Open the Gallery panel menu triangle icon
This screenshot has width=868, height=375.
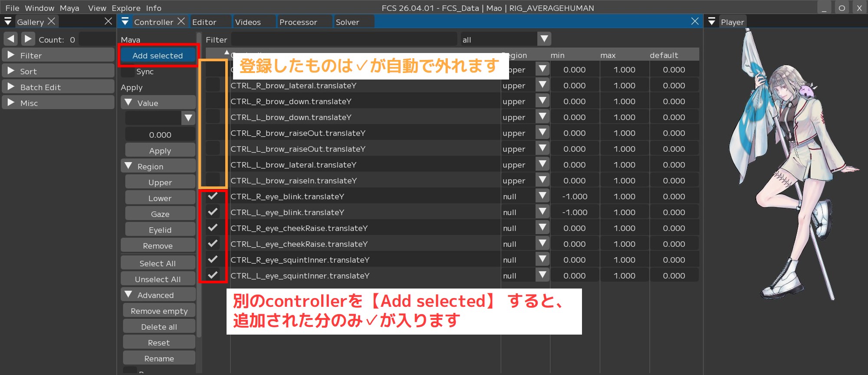click(x=8, y=22)
